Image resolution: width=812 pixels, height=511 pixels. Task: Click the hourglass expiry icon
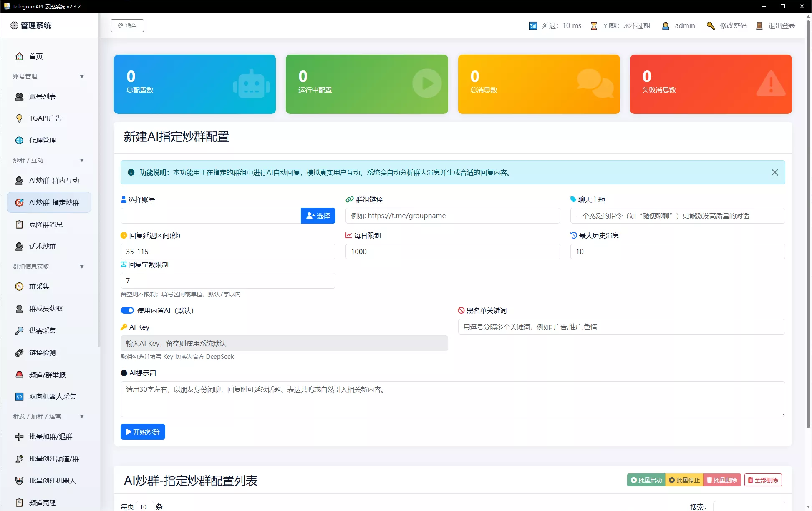coord(594,26)
